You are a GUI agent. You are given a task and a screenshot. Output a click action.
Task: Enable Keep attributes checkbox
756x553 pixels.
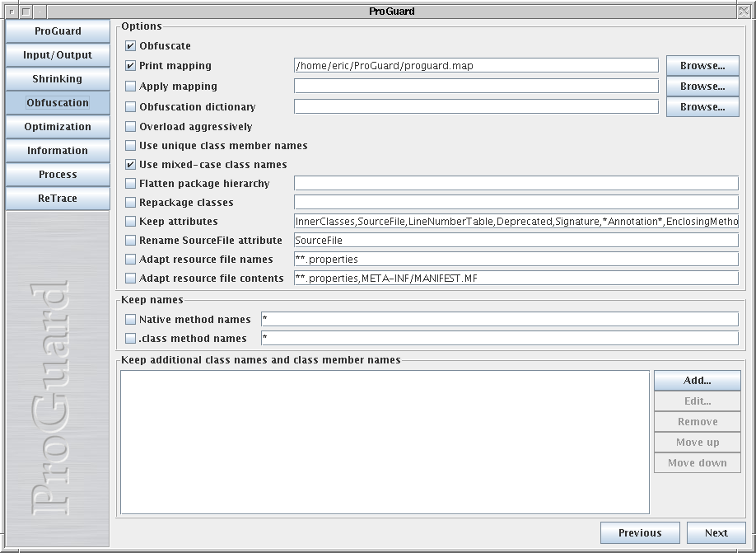click(131, 222)
